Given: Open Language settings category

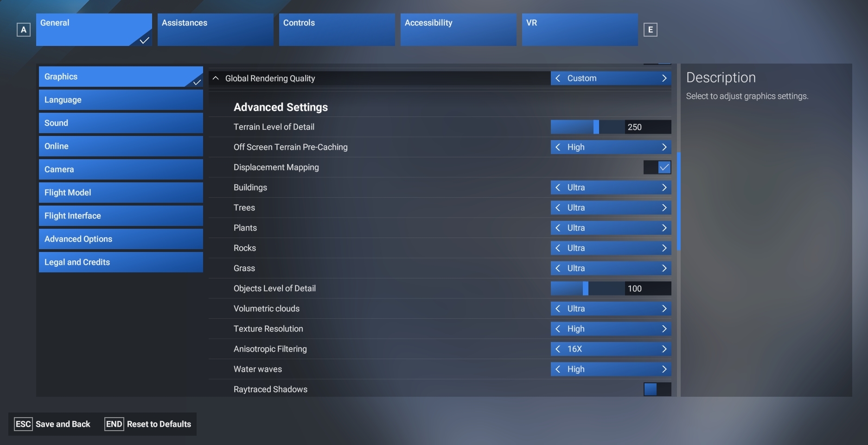Looking at the screenshot, I should [x=121, y=100].
